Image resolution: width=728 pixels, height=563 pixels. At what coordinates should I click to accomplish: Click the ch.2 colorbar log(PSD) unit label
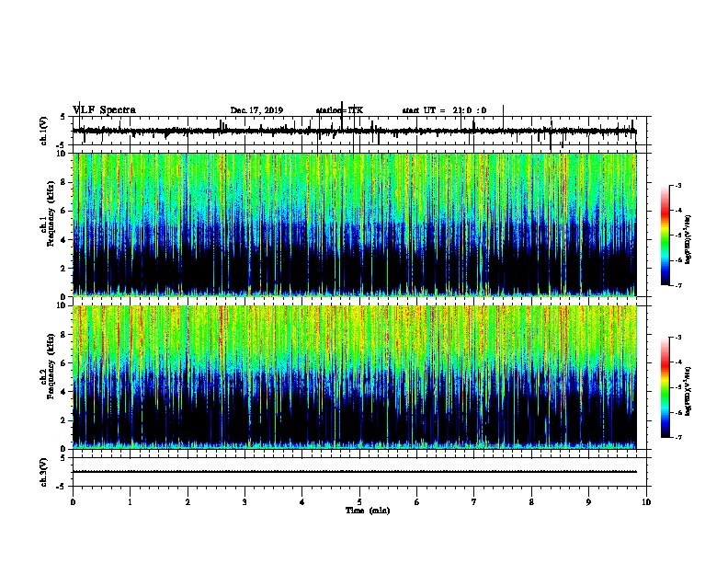688,392
